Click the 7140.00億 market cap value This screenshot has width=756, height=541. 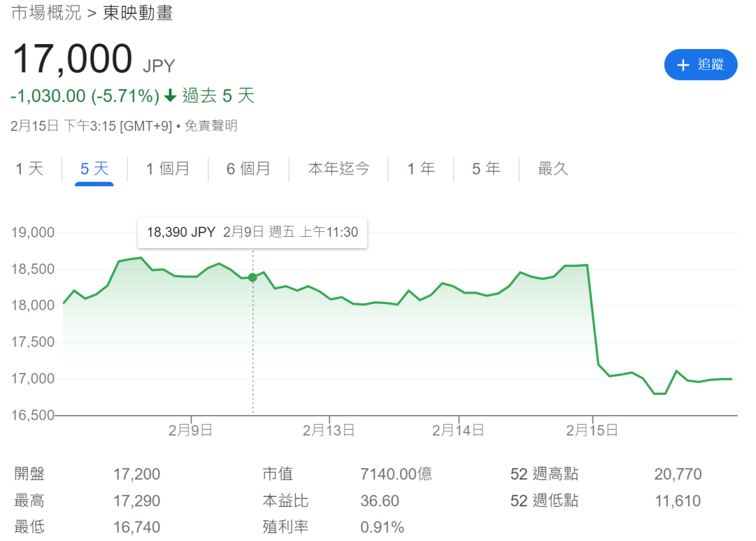tap(396, 474)
